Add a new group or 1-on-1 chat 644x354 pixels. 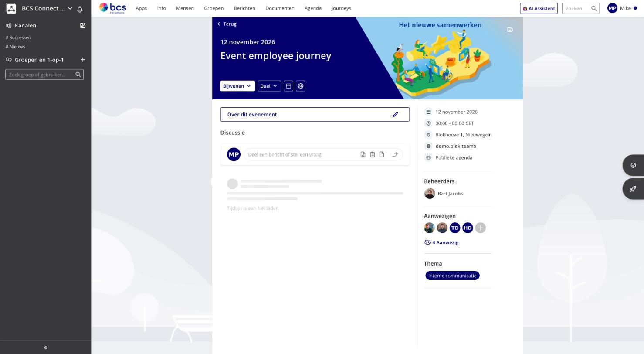[83, 60]
